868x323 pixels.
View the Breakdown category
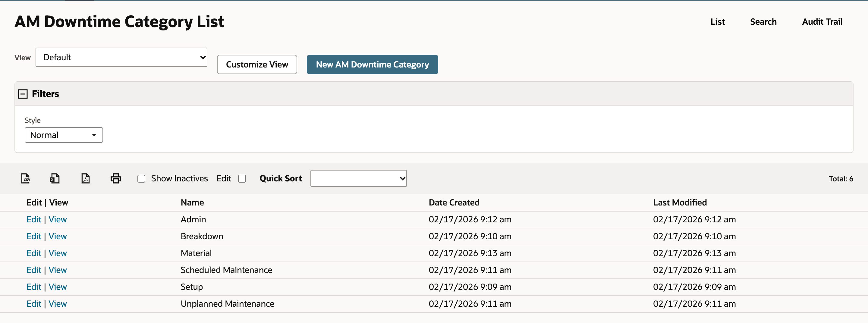pyautogui.click(x=58, y=237)
